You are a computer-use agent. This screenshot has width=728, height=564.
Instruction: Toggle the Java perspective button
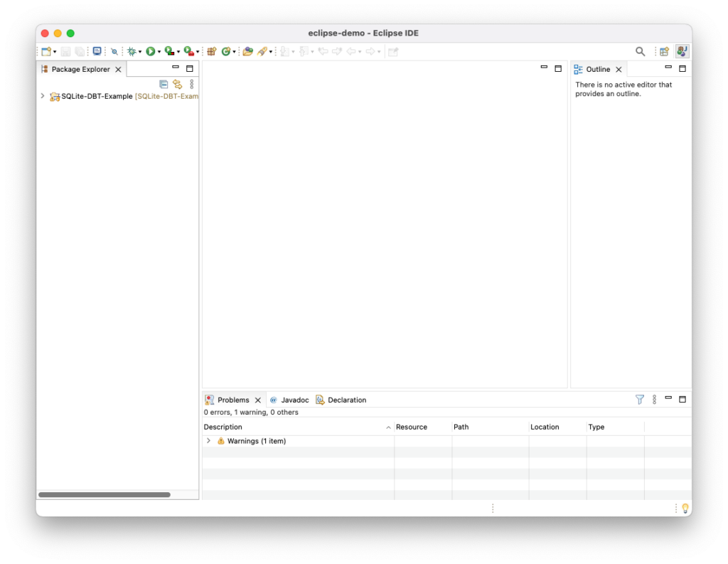click(682, 51)
